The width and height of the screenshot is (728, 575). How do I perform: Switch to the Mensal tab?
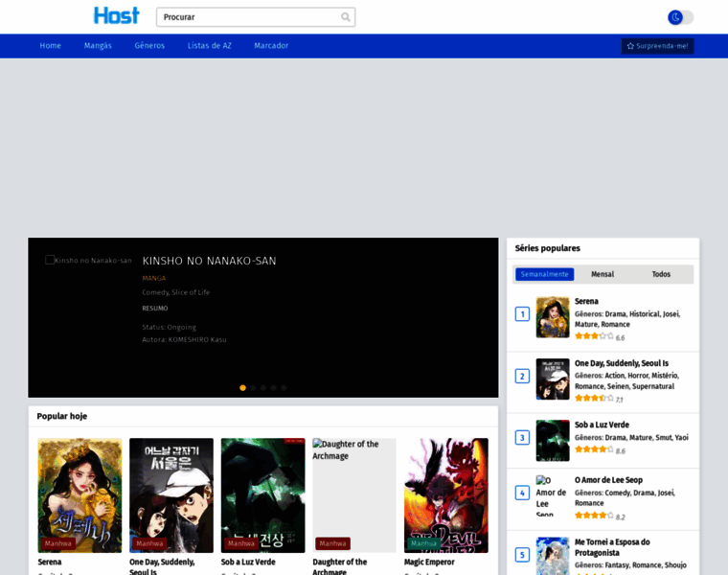pyautogui.click(x=603, y=274)
